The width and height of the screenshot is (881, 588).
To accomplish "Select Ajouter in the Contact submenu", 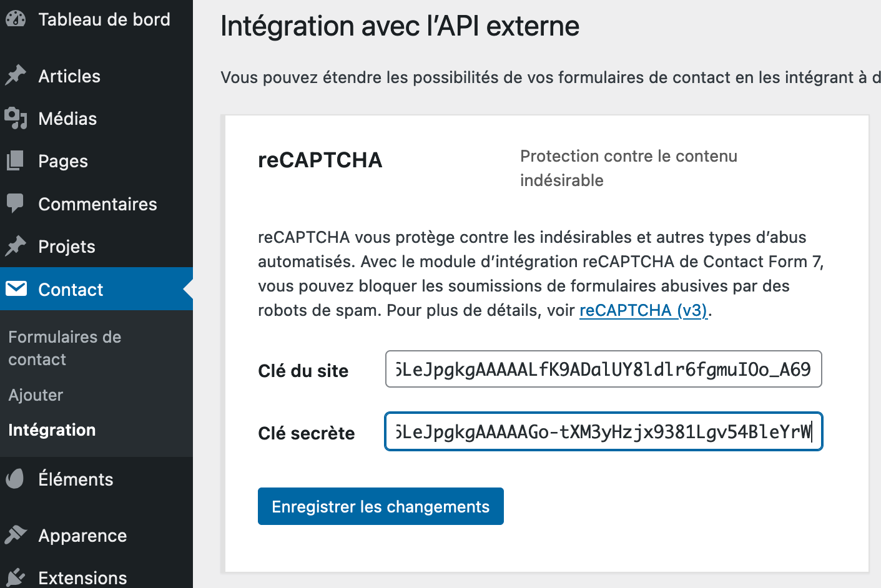I will [x=36, y=395].
